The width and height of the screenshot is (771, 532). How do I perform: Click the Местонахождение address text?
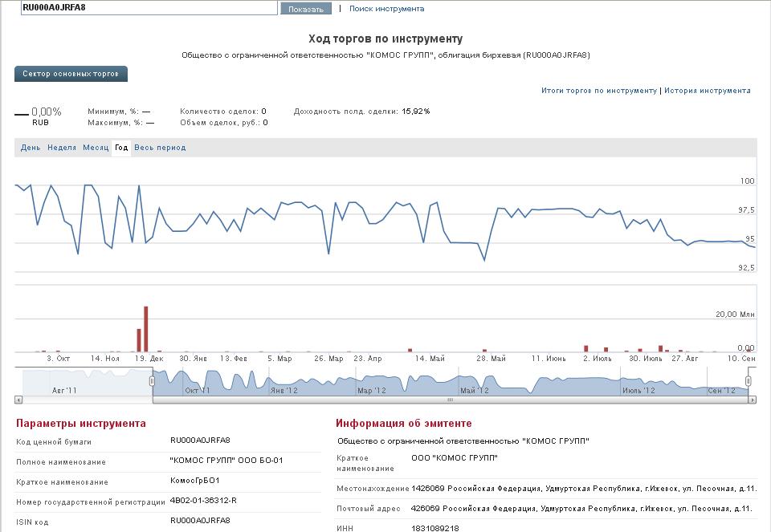click(584, 489)
